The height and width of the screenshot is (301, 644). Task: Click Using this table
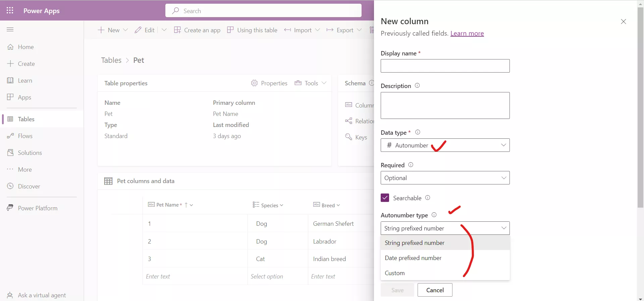pyautogui.click(x=252, y=30)
